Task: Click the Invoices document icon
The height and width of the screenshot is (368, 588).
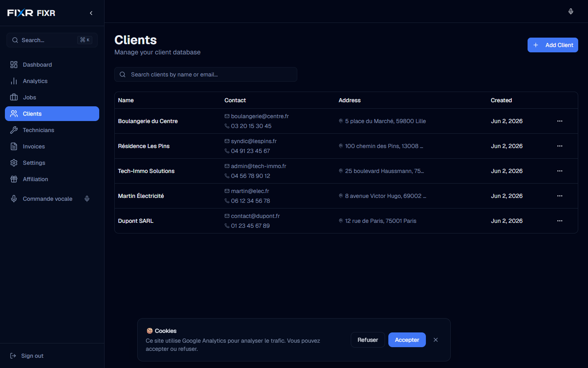Action: point(14,146)
